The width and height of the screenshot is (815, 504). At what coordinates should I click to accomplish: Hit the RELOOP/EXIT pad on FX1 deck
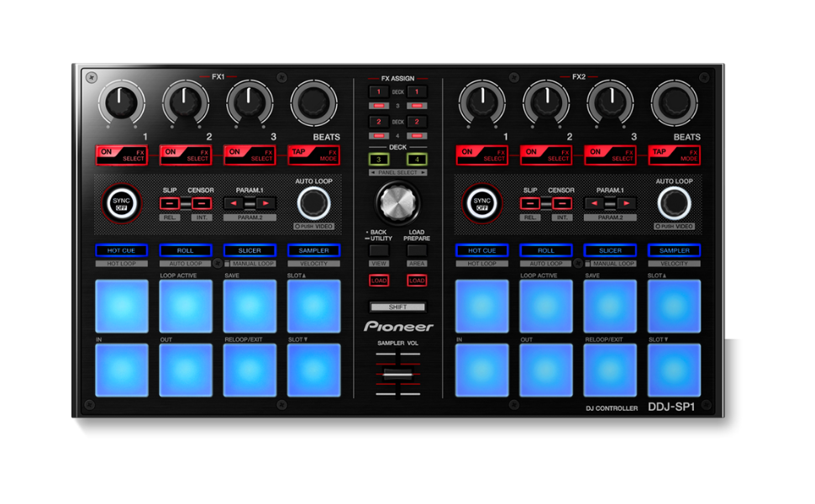pyautogui.click(x=250, y=370)
